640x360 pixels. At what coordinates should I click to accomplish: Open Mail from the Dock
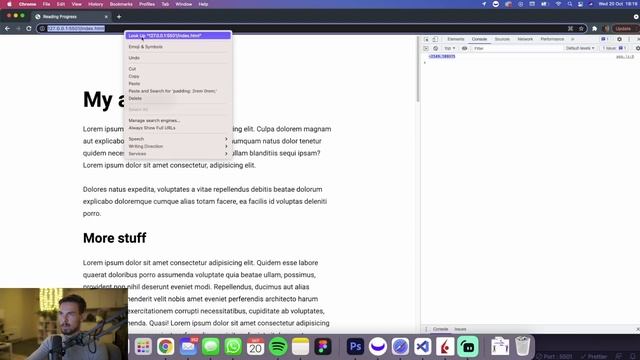[188, 347]
